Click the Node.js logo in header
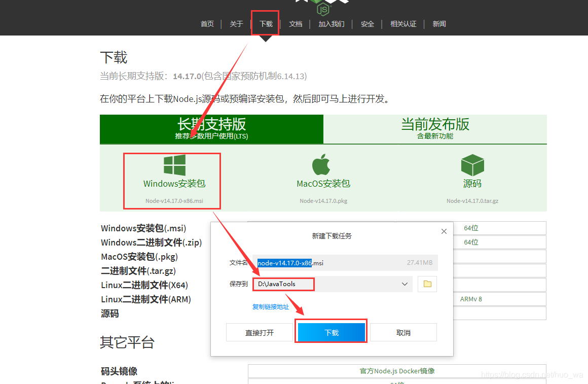588x384 pixels. (x=322, y=8)
